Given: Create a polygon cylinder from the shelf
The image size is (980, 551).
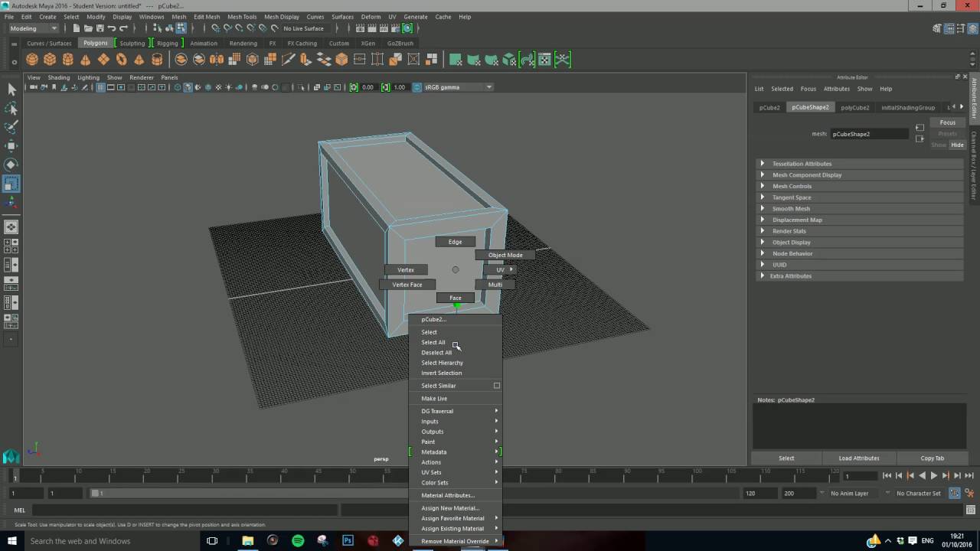Looking at the screenshot, I should pos(67,60).
